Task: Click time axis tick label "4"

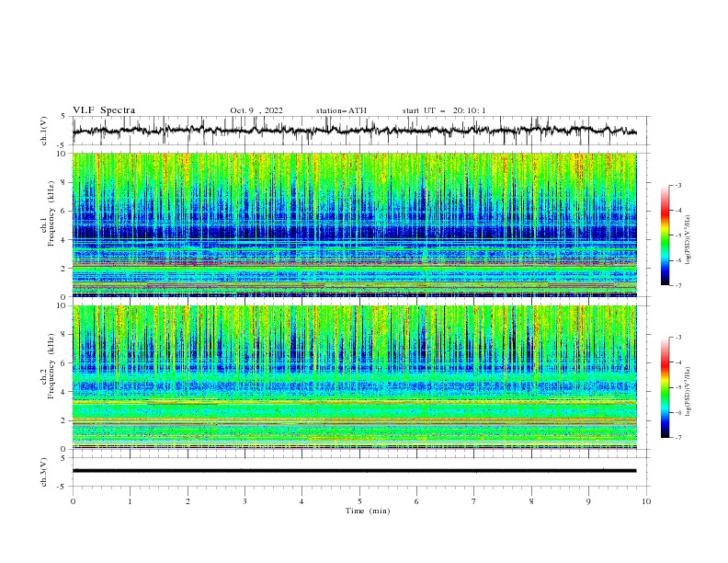Action: click(x=301, y=501)
